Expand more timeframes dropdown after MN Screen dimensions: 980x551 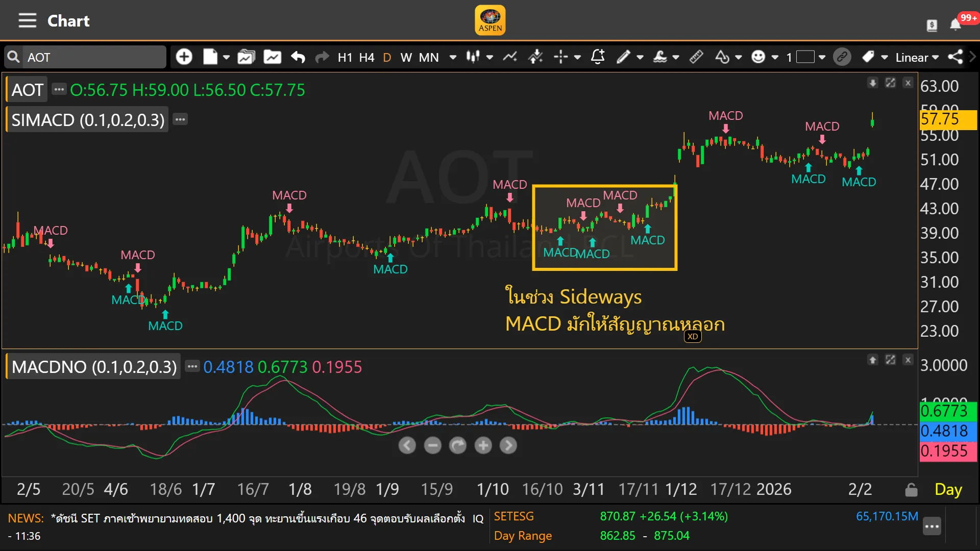tap(453, 57)
